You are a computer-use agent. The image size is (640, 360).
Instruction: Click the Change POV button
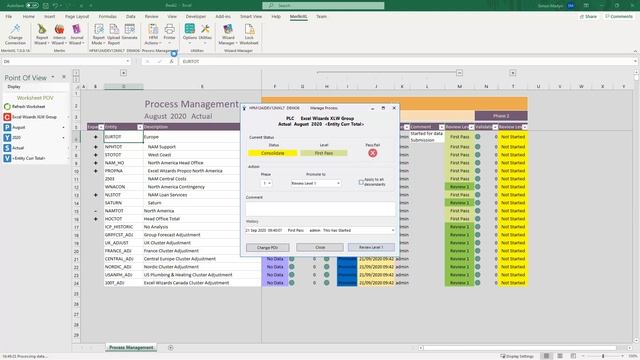point(267,247)
